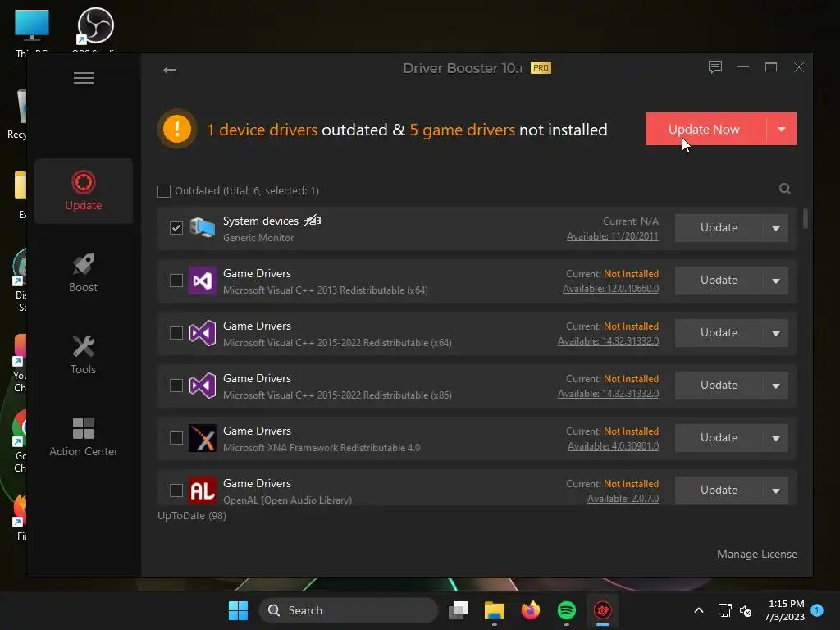Show hidden tray icons chevron
Screen dimensions: 840x630
pyautogui.click(x=699, y=610)
